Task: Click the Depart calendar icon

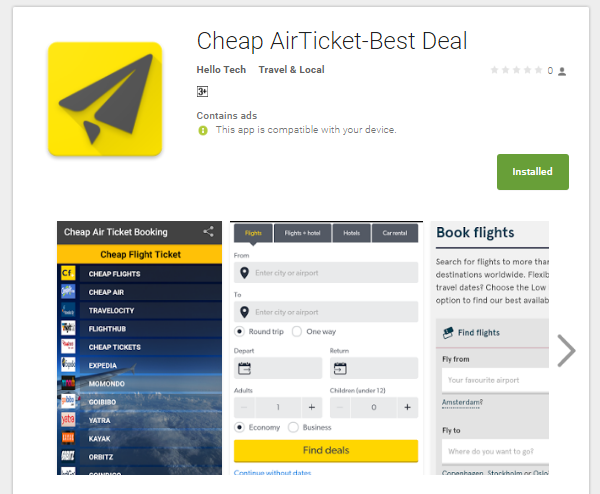Action: click(244, 368)
